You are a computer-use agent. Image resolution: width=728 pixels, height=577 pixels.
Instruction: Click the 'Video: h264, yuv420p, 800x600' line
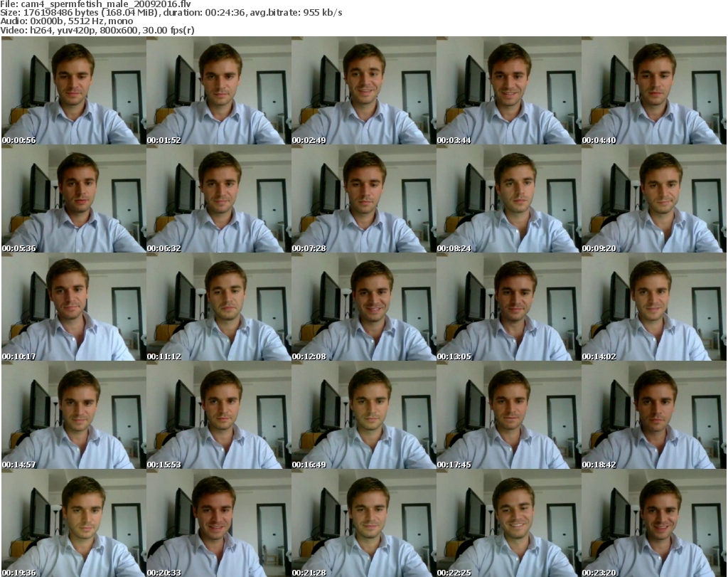point(97,30)
